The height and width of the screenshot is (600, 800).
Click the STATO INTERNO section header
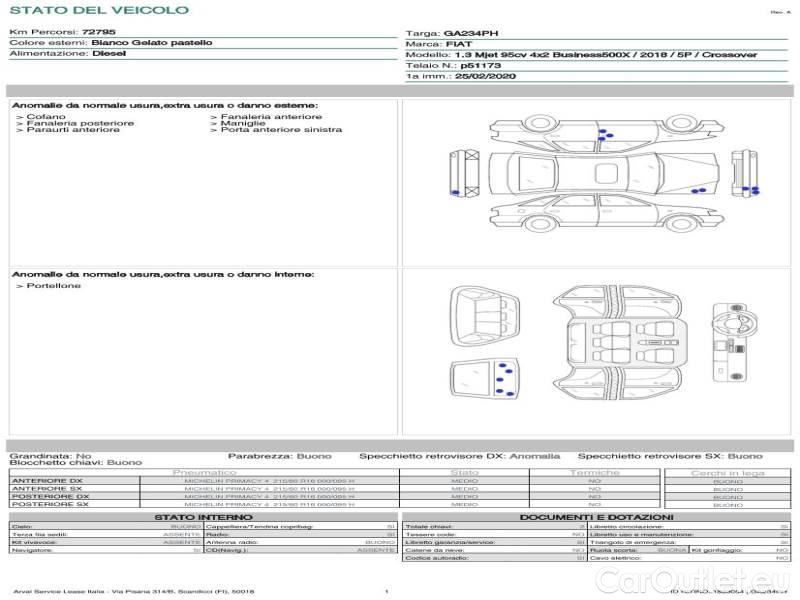click(x=203, y=517)
